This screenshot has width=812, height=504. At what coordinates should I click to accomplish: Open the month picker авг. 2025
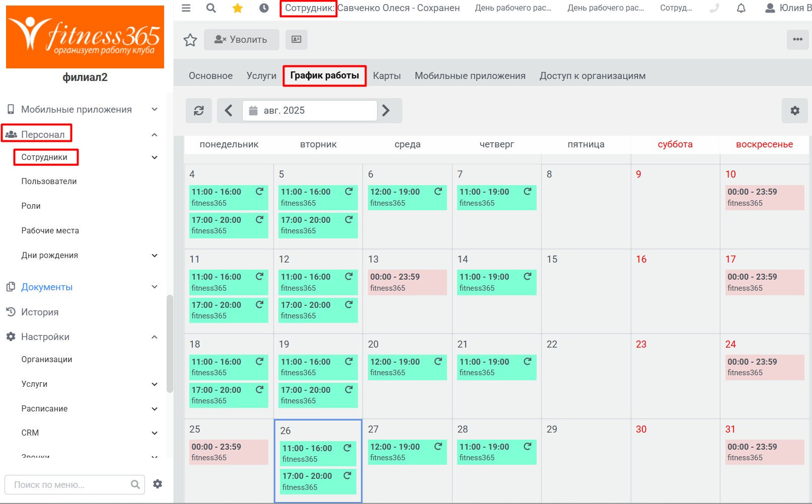click(x=310, y=111)
